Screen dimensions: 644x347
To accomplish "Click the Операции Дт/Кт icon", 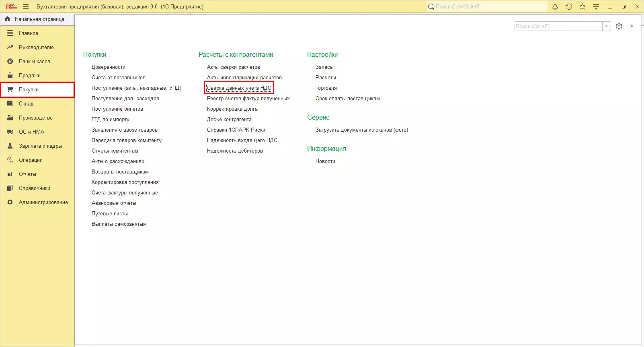I will [x=10, y=160].
